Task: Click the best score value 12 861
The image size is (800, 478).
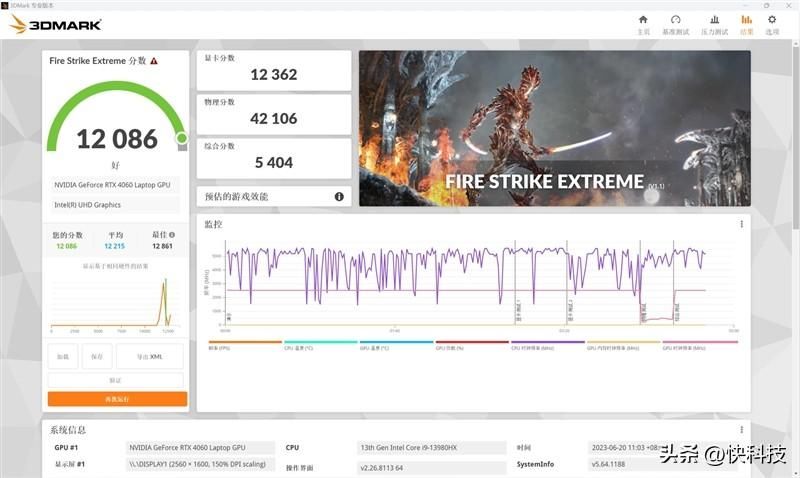Action: click(162, 246)
